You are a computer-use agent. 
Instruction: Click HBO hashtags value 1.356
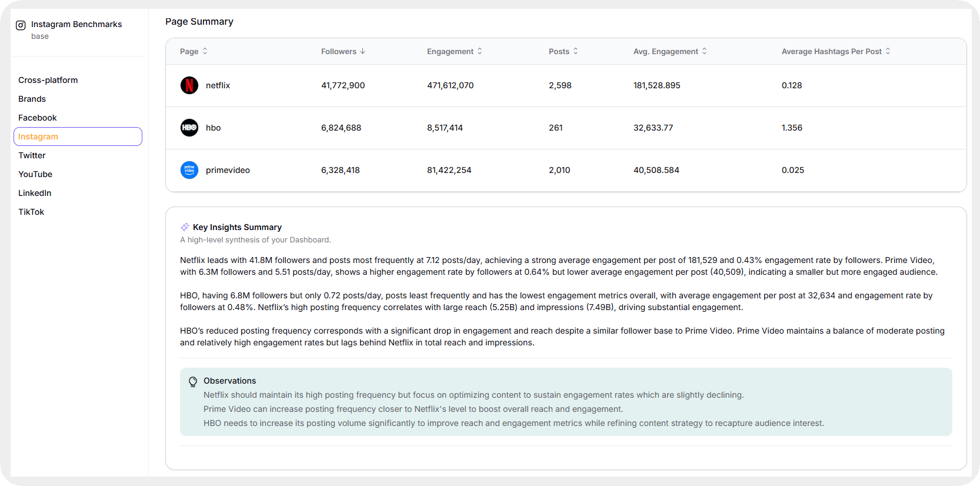tap(792, 128)
